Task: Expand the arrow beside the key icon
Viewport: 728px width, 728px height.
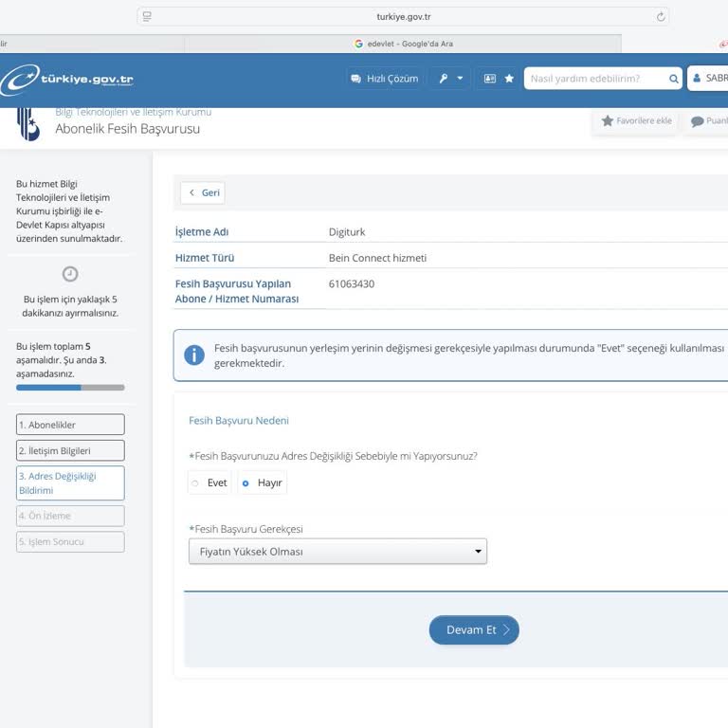Action: [460, 79]
